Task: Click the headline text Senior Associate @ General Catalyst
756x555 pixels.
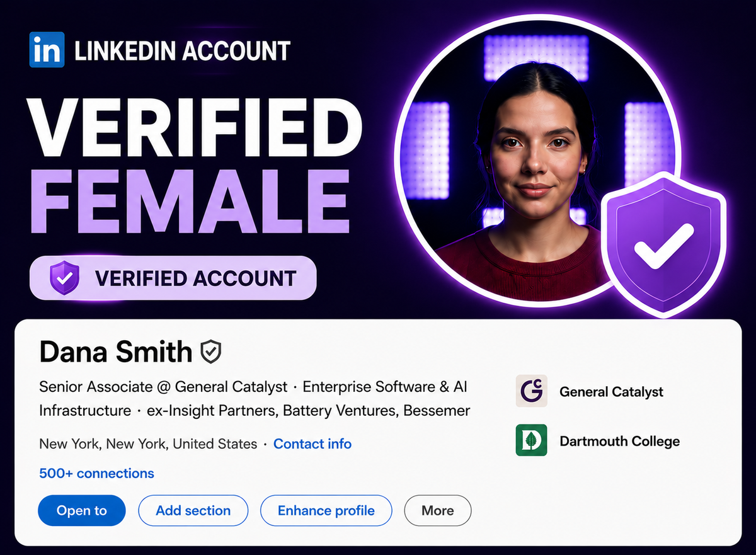Action: point(163,387)
